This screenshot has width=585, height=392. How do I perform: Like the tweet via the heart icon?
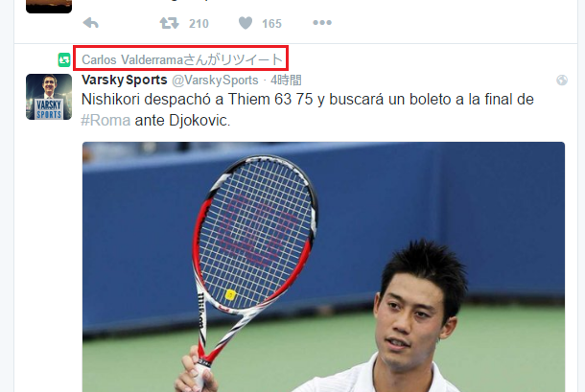[246, 23]
